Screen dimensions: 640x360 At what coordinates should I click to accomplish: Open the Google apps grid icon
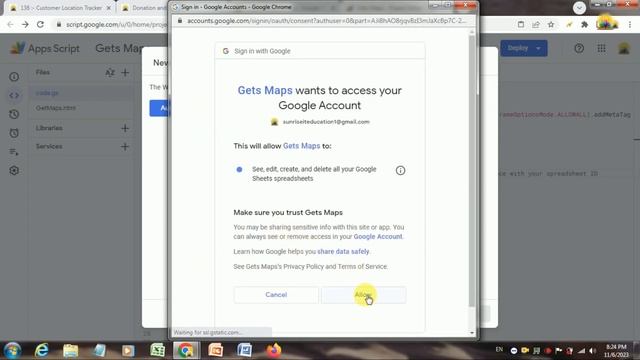pos(601,48)
